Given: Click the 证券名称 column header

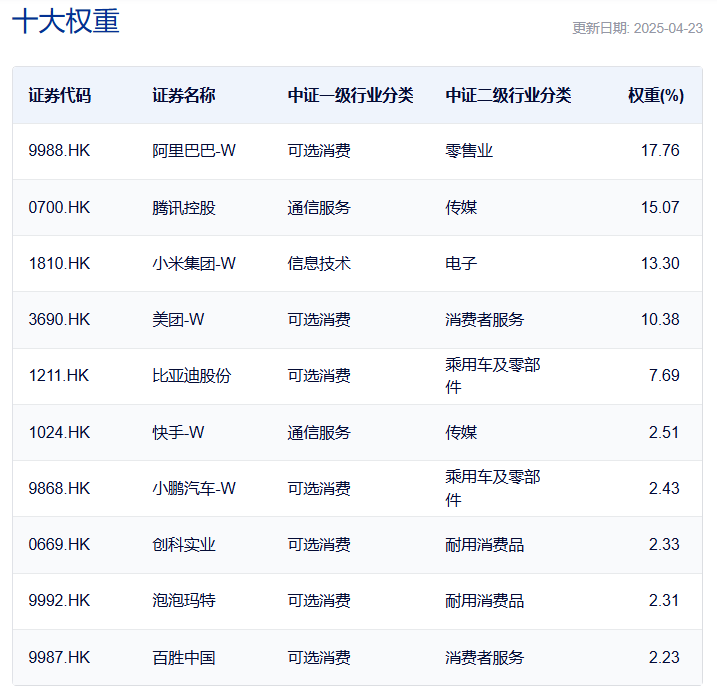Looking at the screenshot, I should [183, 96].
